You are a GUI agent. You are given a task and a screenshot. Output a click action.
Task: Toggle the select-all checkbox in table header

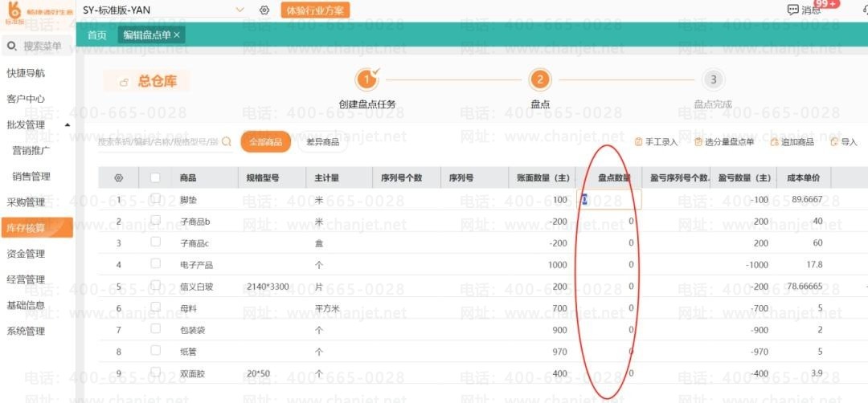(x=156, y=178)
